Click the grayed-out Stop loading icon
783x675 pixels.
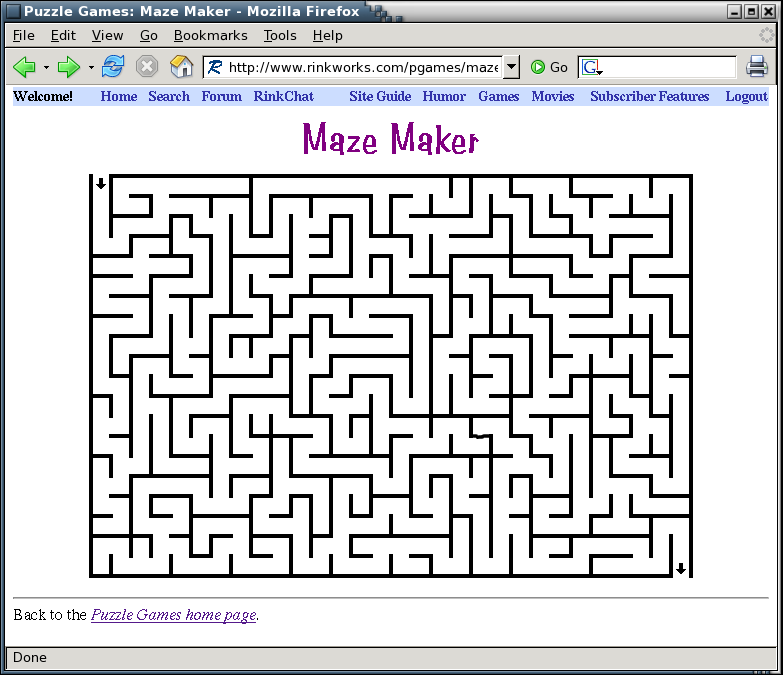click(x=147, y=66)
